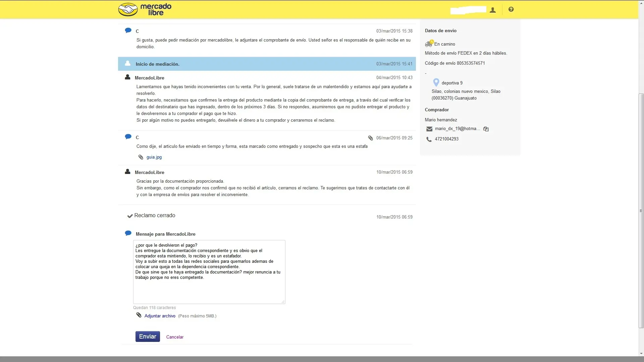Click the speech bubble icon by Mensaje para MercadoLibre
This screenshot has height=362, width=644.
[x=128, y=233]
